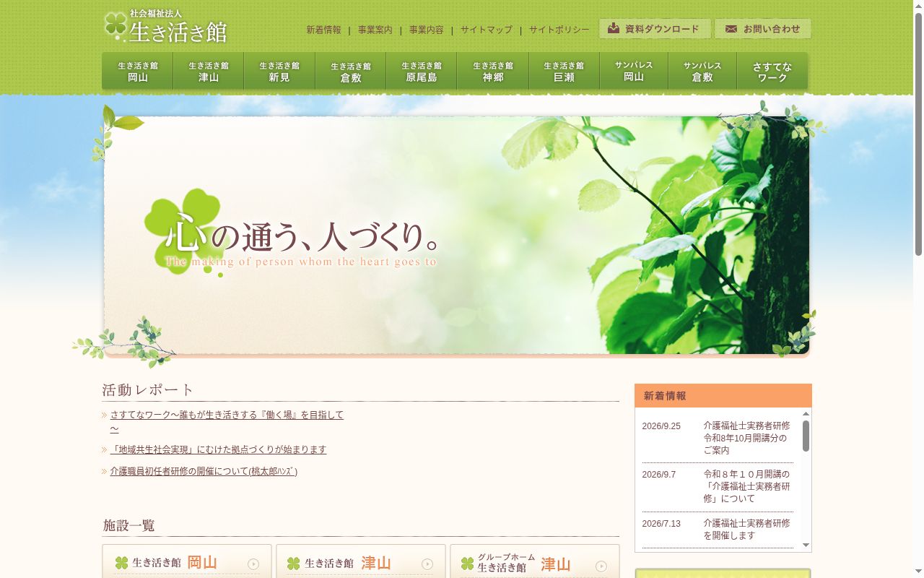Viewport: 924px width, 578px height.
Task: Select the 生き活き館 原尾島 navigation tab
Action: pyautogui.click(x=422, y=71)
